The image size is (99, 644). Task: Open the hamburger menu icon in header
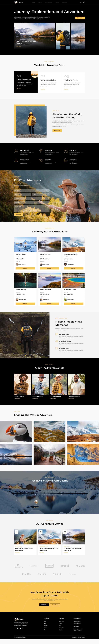tap(84, 2)
